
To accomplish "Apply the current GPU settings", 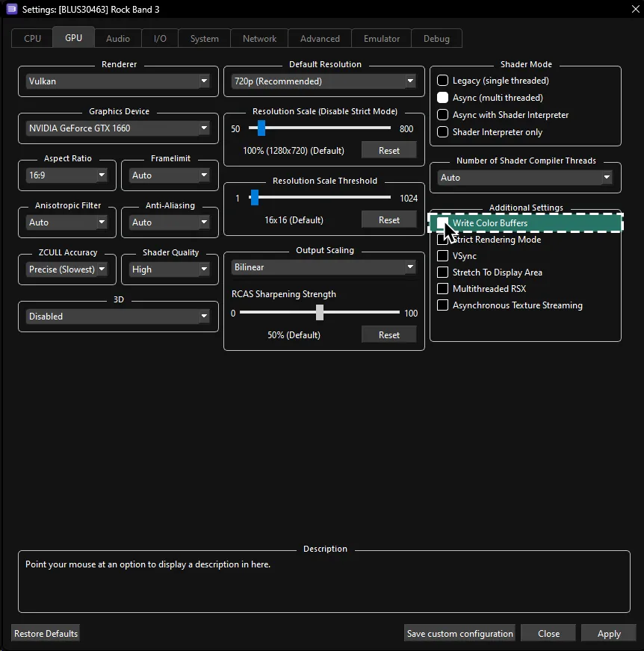I will click(608, 632).
